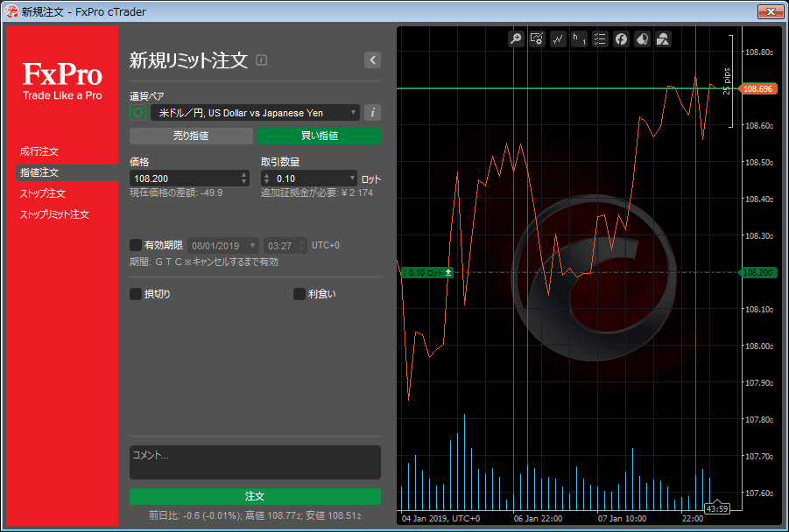
Task: Submit the order with 注文 button
Action: click(x=255, y=496)
